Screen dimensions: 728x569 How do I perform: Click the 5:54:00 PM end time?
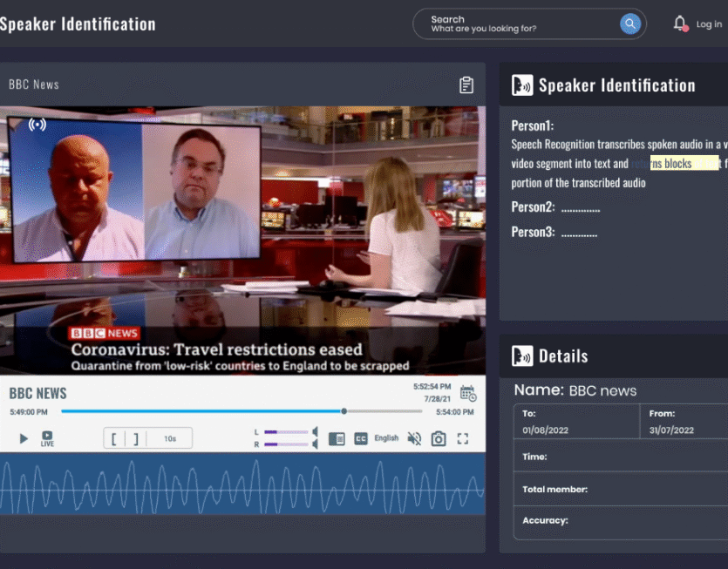coord(455,412)
